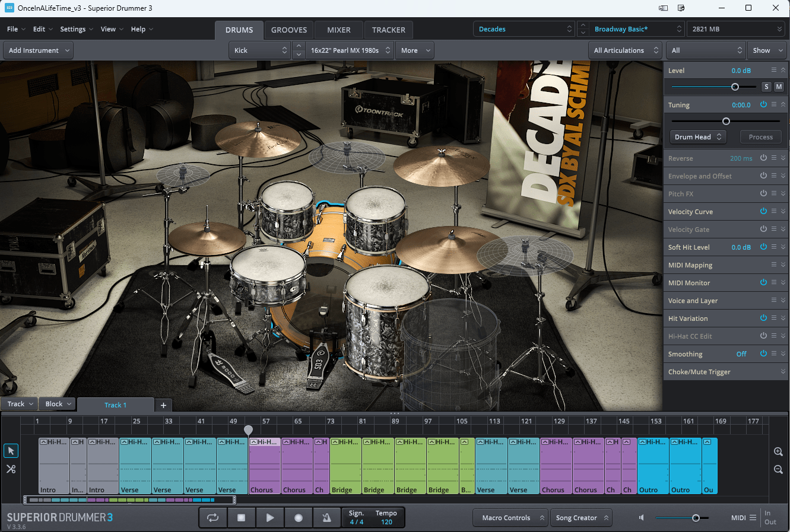This screenshot has height=532, width=790.
Task: Switch to the MIXER tab
Action: [339, 30]
